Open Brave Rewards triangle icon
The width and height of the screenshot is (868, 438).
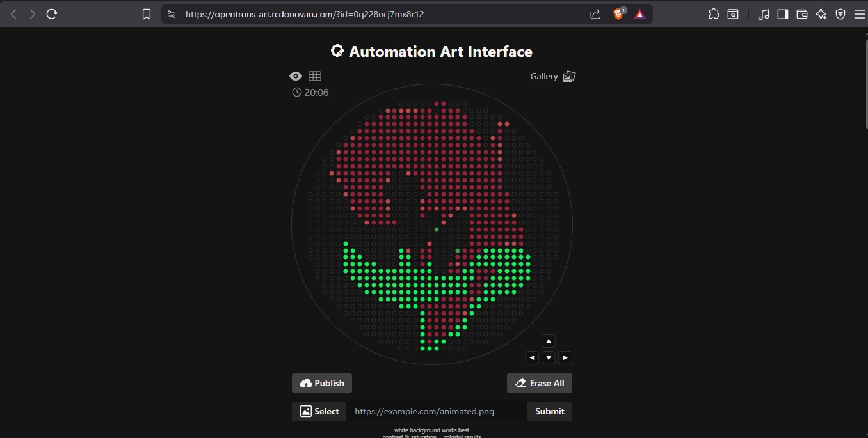point(639,14)
